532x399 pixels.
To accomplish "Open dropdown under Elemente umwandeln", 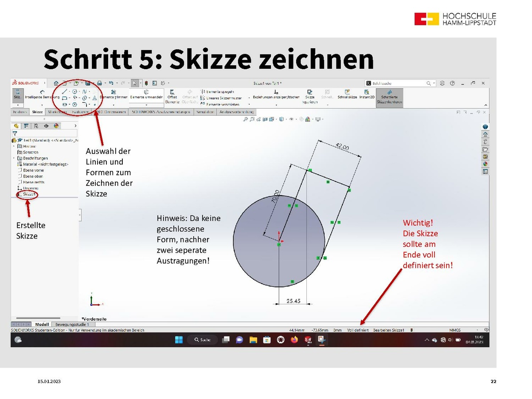I will [x=146, y=105].
